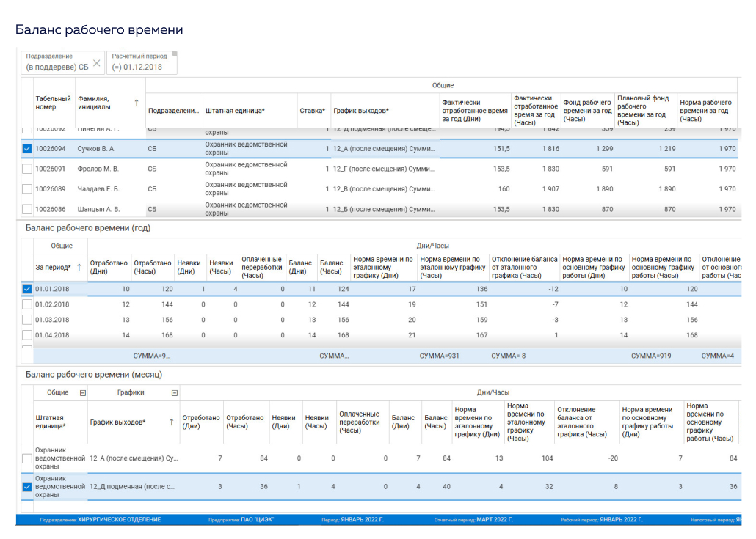Check the 01.04.2018 period row
The width and height of the screenshot is (756, 539).
pyautogui.click(x=27, y=335)
